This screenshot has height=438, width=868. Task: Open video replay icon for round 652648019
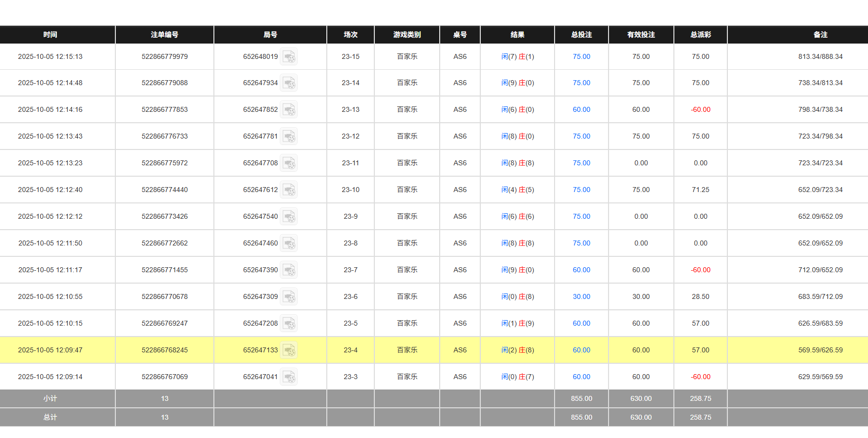(289, 57)
